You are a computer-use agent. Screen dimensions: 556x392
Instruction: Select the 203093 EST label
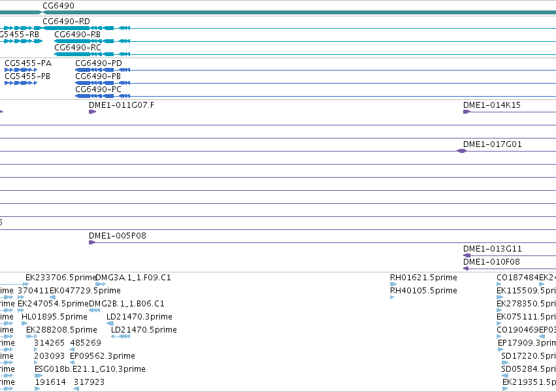49,356
